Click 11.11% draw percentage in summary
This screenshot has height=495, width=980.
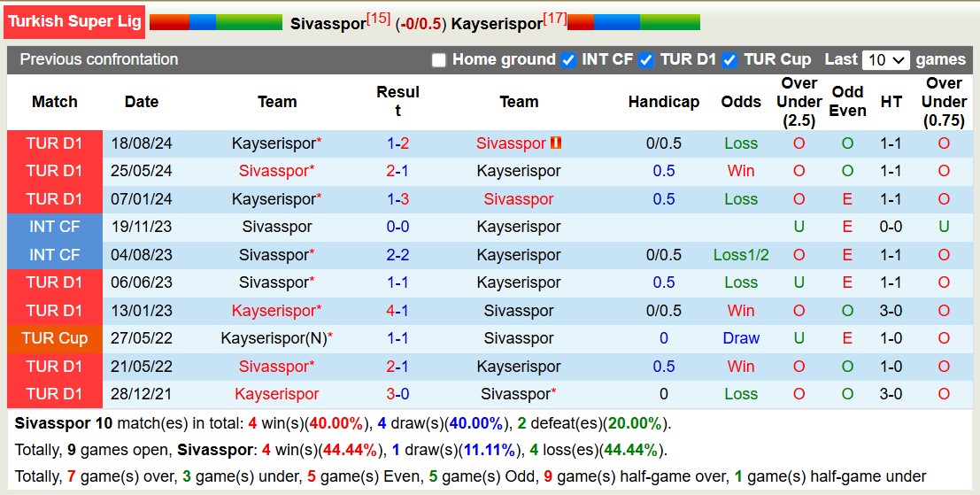tap(488, 450)
